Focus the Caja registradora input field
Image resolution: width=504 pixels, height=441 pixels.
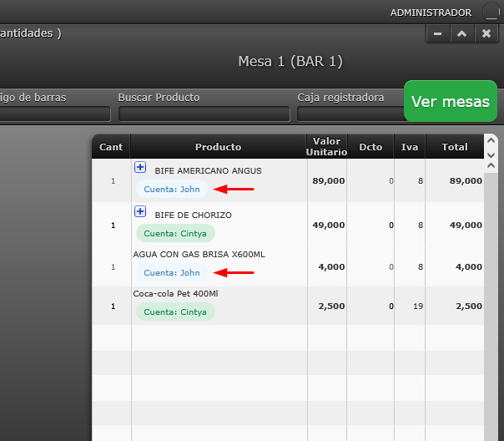click(x=350, y=114)
